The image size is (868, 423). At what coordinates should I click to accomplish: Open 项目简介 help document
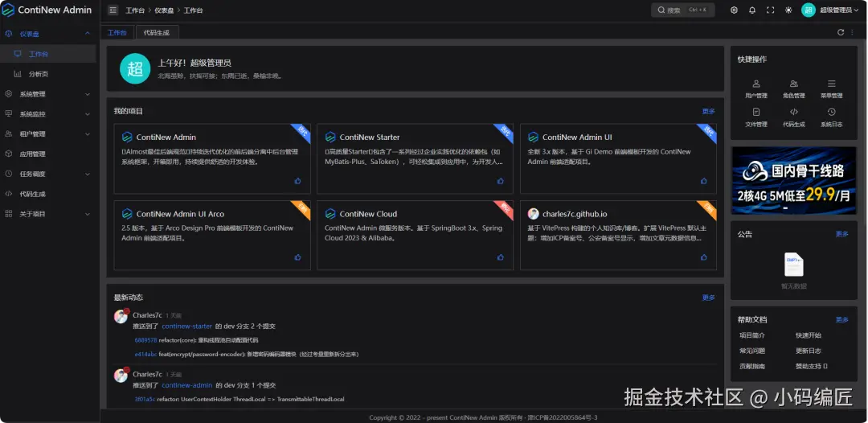[751, 335]
